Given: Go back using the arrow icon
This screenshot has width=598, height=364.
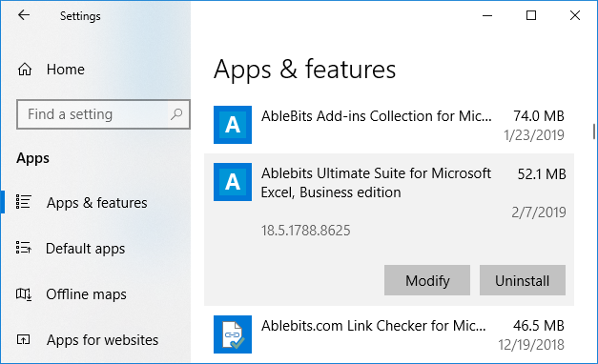Looking at the screenshot, I should click(24, 15).
